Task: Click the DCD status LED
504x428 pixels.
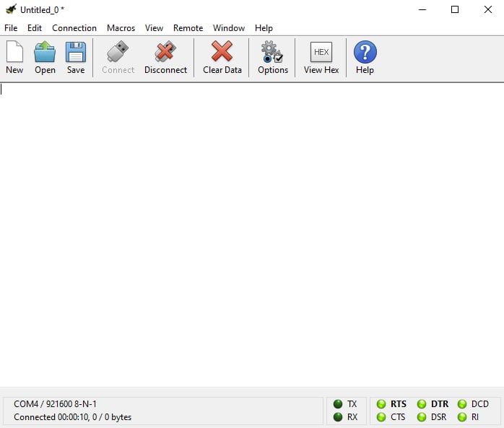Action: 462,403
